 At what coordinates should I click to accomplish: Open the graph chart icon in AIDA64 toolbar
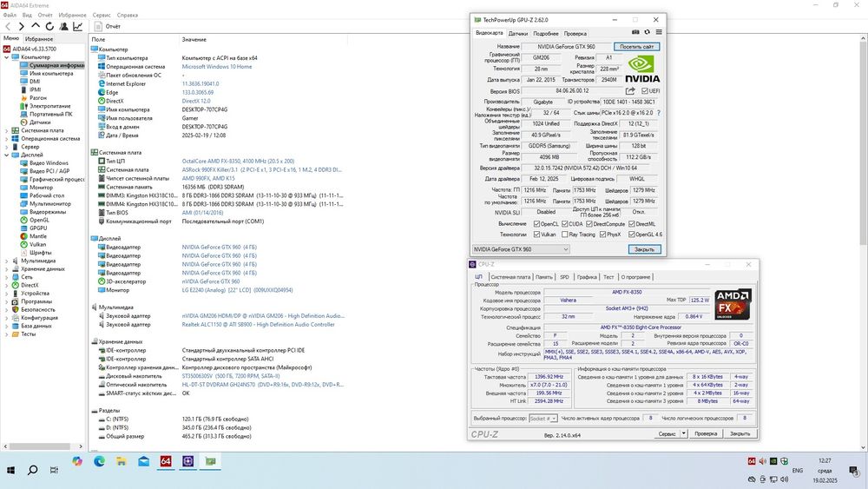click(x=78, y=26)
